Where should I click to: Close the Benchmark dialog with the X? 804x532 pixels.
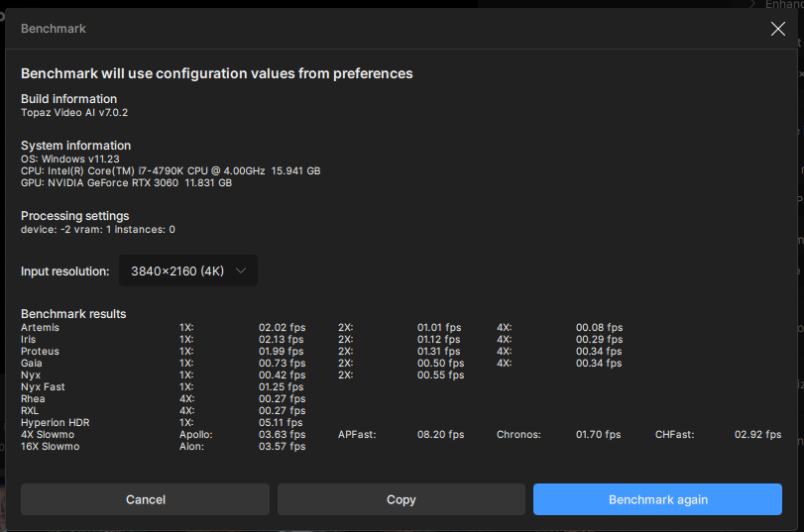click(x=778, y=29)
